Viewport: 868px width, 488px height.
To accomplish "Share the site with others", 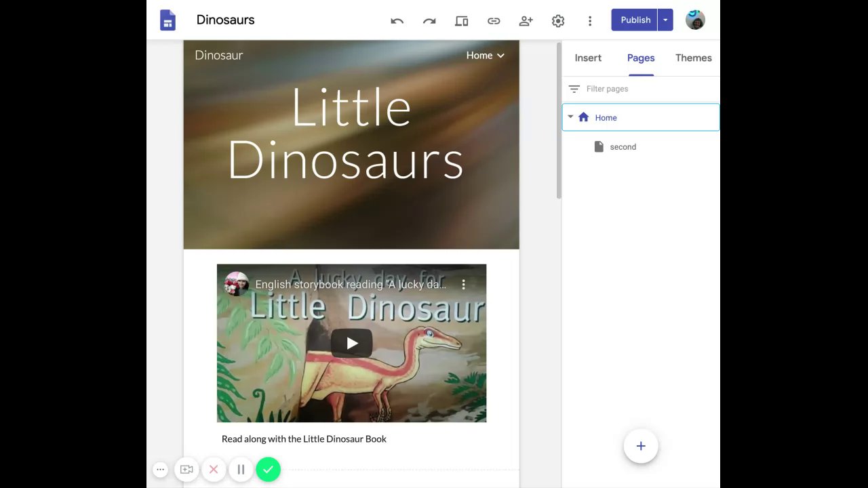I will tap(526, 21).
